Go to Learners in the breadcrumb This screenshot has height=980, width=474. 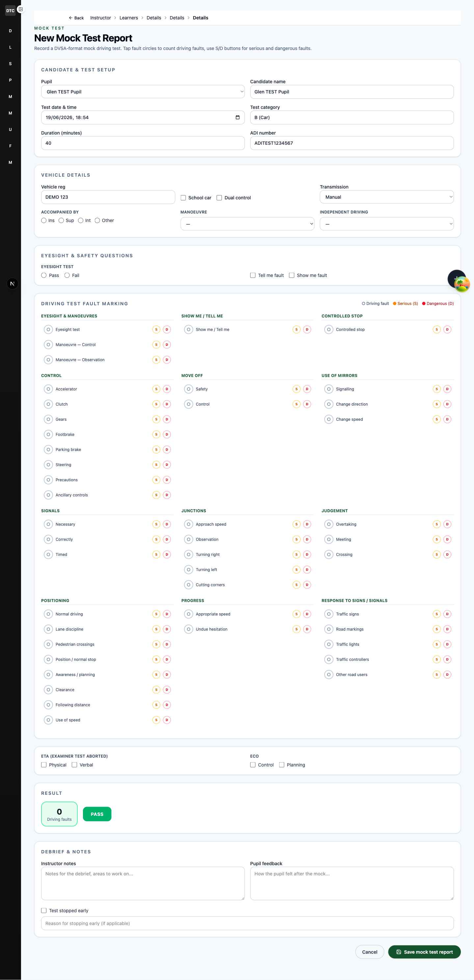[129, 18]
